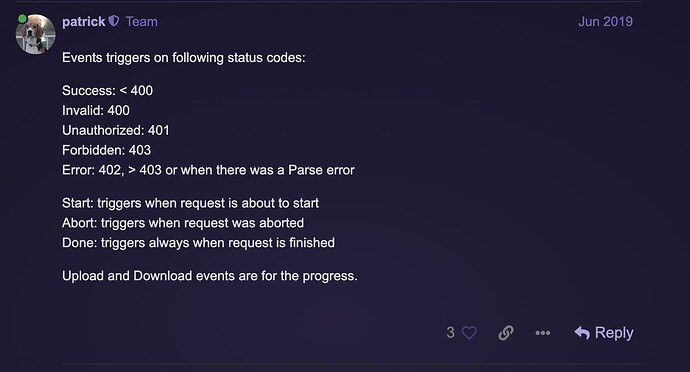Viewport: 690px width, 372px height.
Task: Like the post with the heart icon
Action: [x=469, y=333]
